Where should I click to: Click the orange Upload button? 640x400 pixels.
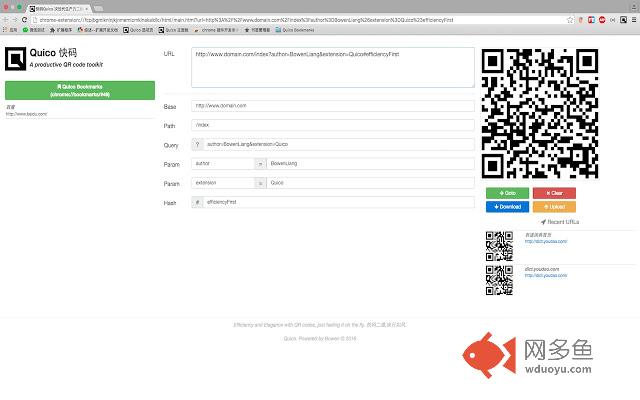pos(554,207)
